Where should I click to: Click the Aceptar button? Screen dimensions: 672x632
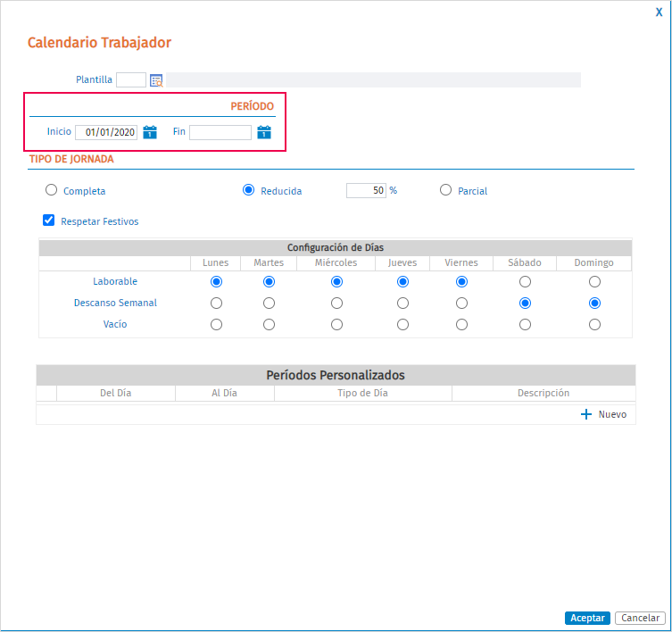click(587, 618)
